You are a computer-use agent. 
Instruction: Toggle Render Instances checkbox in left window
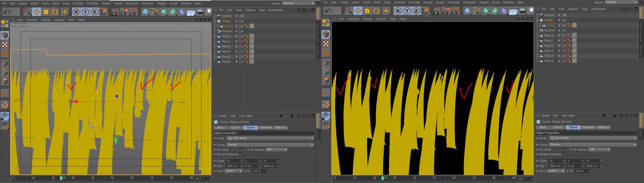(241, 154)
